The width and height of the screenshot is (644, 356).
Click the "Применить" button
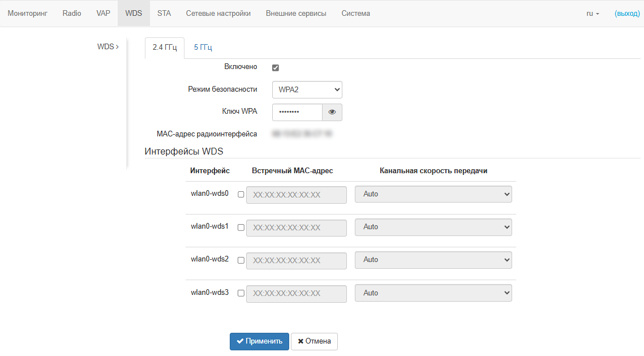[259, 341]
